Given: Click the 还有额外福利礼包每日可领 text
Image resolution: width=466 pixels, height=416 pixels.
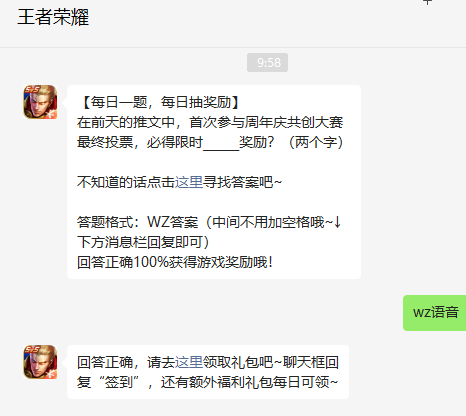Looking at the screenshot, I should pyautogui.click(x=249, y=382).
